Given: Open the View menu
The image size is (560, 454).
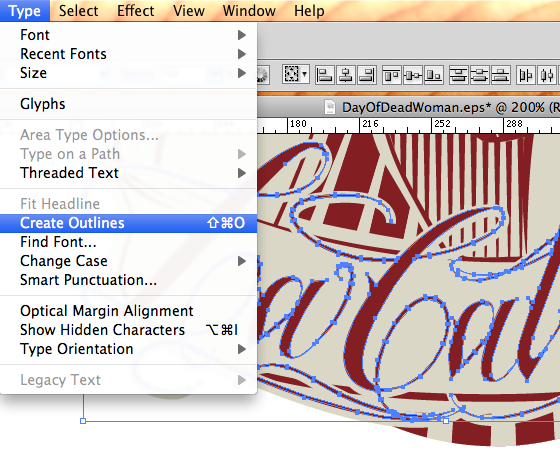Looking at the screenshot, I should click(x=189, y=11).
